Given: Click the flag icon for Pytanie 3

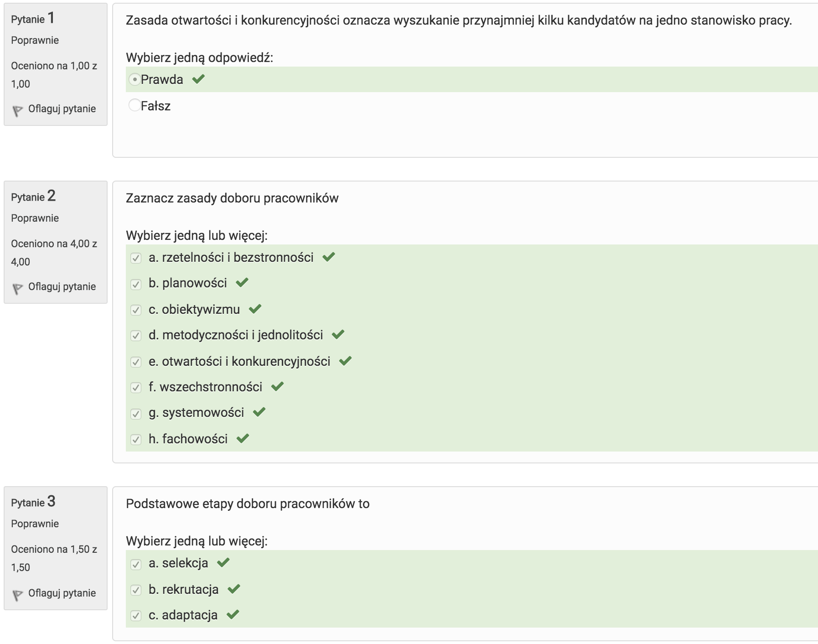Looking at the screenshot, I should [x=17, y=595].
